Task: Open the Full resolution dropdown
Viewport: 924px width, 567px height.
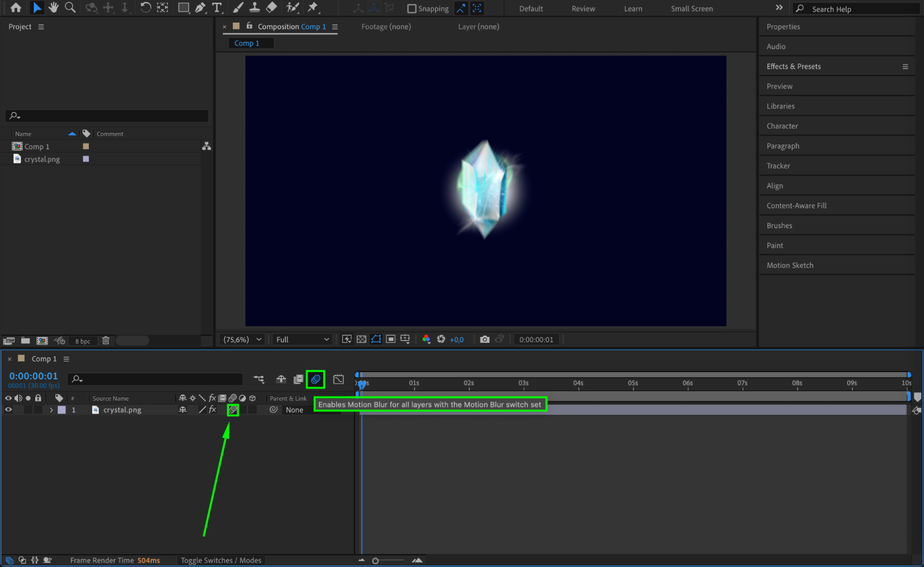Action: 303,340
